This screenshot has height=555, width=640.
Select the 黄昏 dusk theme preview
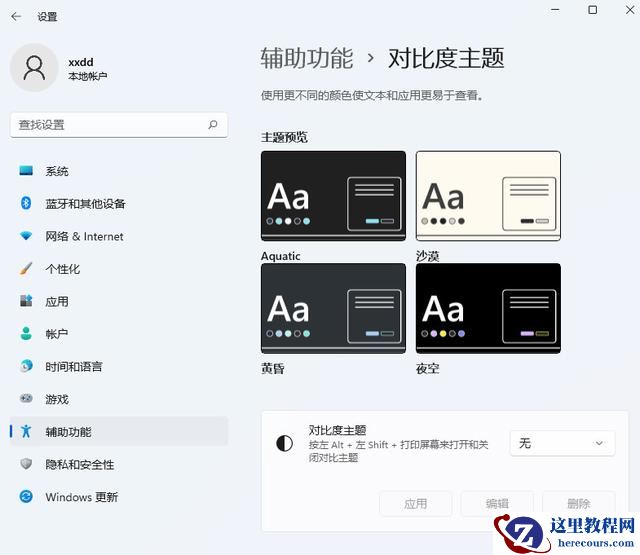click(x=333, y=309)
